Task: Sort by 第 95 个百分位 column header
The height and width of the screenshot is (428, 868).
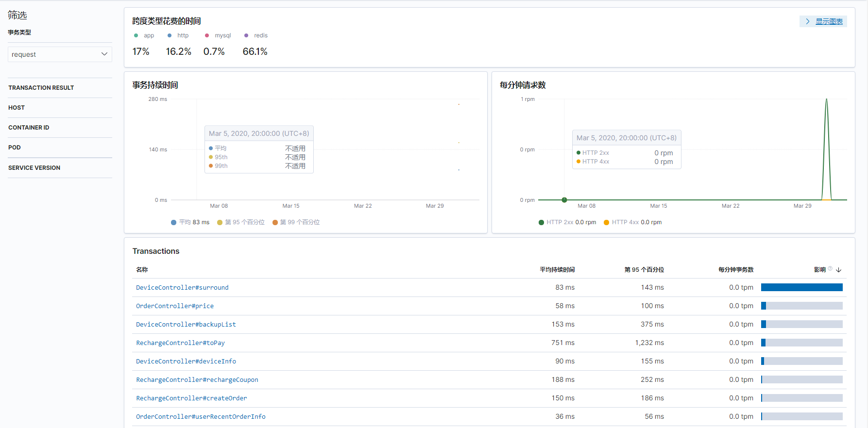Action: click(x=644, y=270)
